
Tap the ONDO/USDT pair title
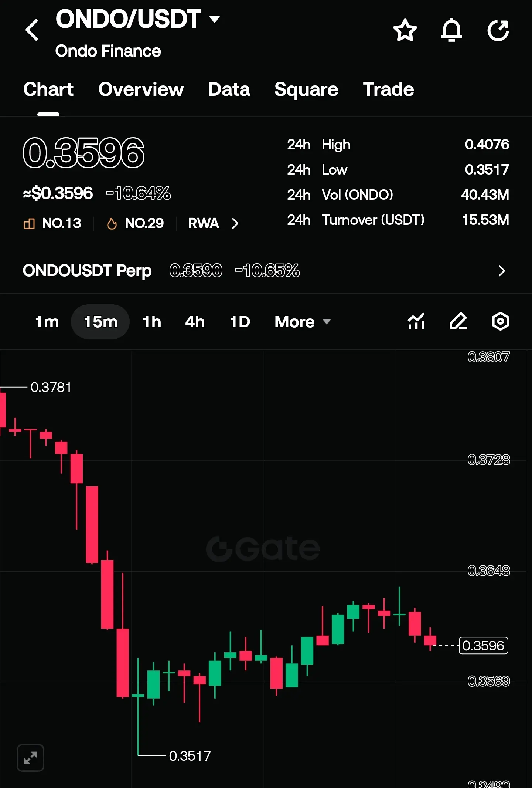coord(128,19)
